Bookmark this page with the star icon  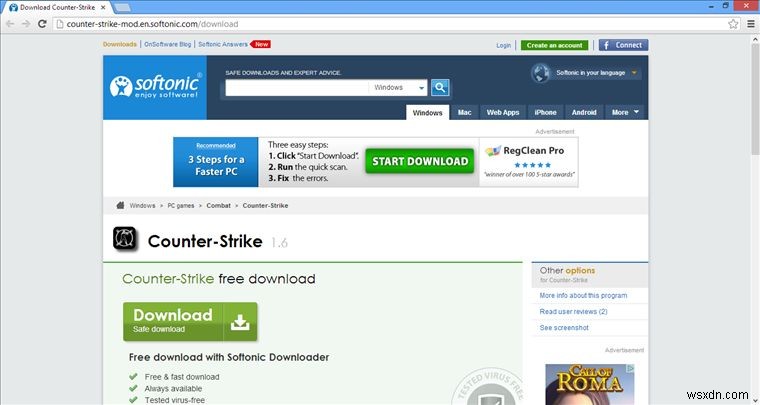click(x=733, y=24)
